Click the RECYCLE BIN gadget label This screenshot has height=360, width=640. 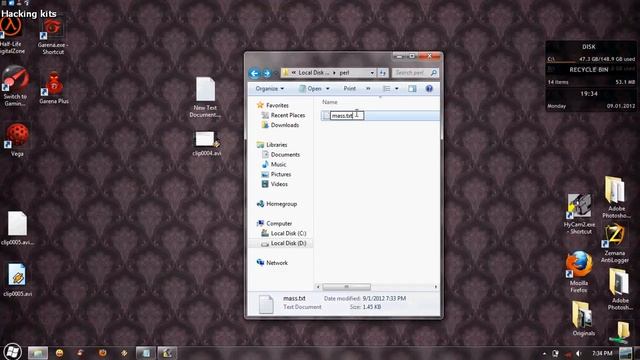(x=589, y=70)
